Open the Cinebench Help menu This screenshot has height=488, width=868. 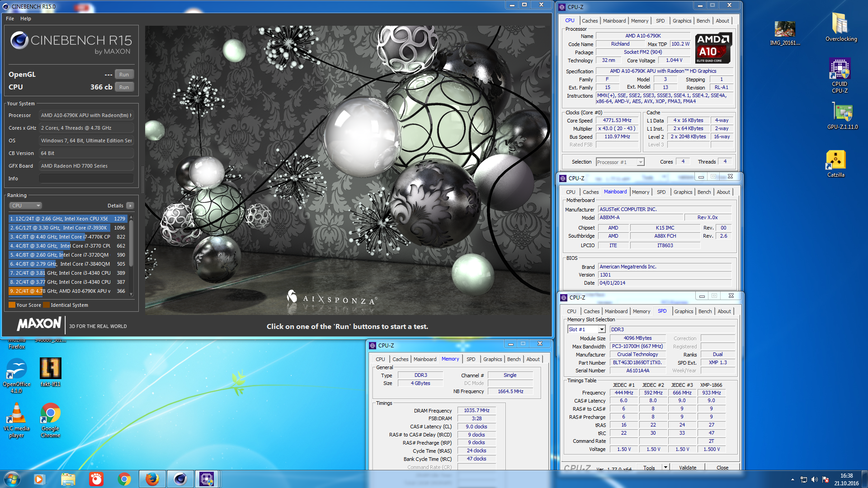[x=26, y=19]
